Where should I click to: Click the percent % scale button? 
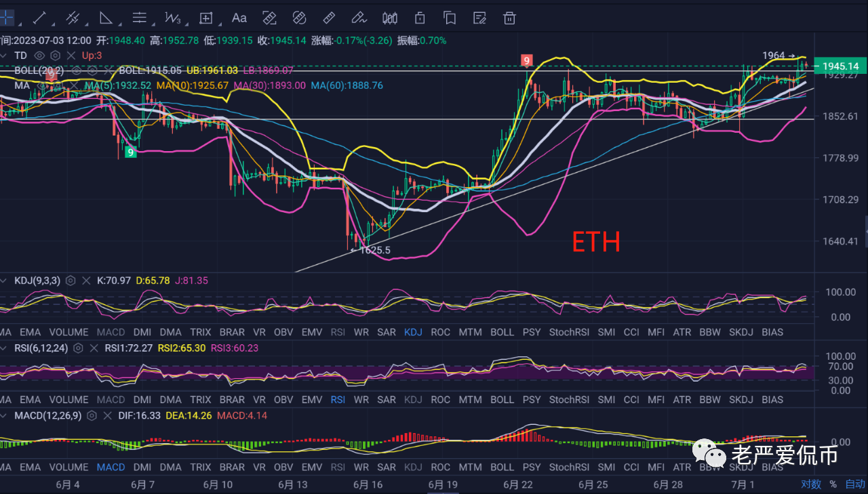pos(833,484)
